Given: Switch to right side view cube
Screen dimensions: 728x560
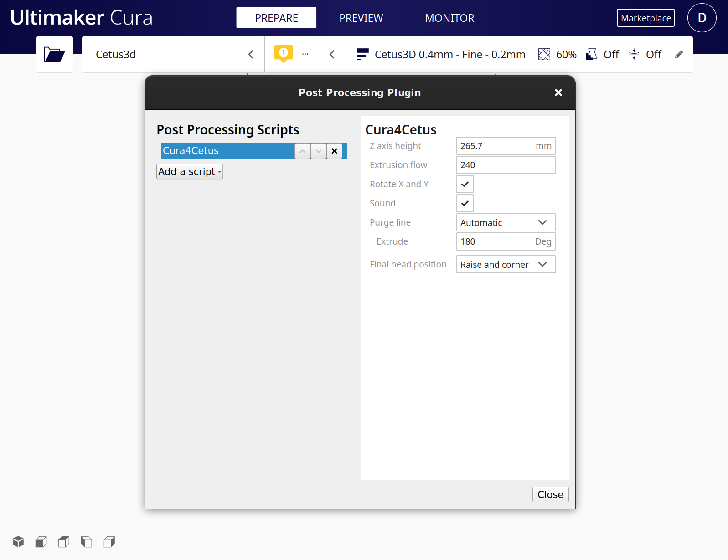Looking at the screenshot, I should (109, 541).
